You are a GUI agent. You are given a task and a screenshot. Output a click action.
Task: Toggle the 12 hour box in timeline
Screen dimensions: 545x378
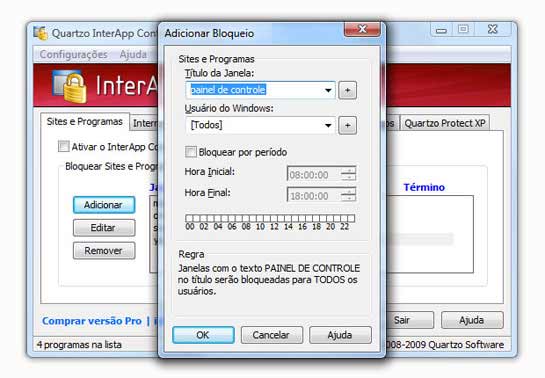tap(274, 218)
